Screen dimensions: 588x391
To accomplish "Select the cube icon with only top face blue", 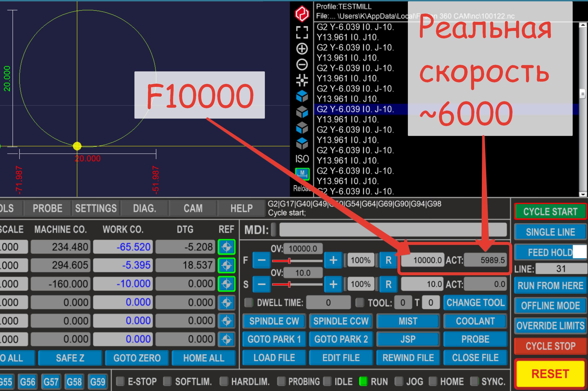I will pyautogui.click(x=302, y=143).
